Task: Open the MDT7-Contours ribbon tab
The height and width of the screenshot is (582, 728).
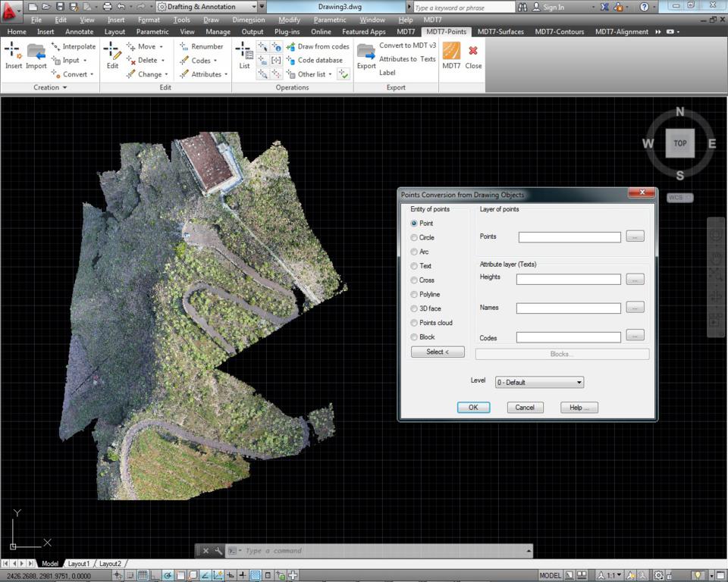Action: point(560,32)
